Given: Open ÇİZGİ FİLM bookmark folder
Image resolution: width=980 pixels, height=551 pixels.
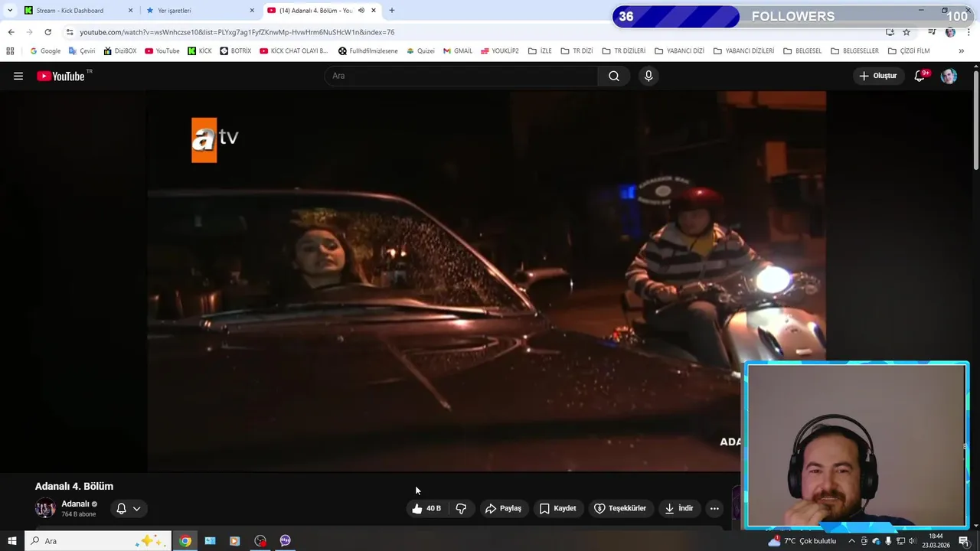Looking at the screenshot, I should [909, 51].
